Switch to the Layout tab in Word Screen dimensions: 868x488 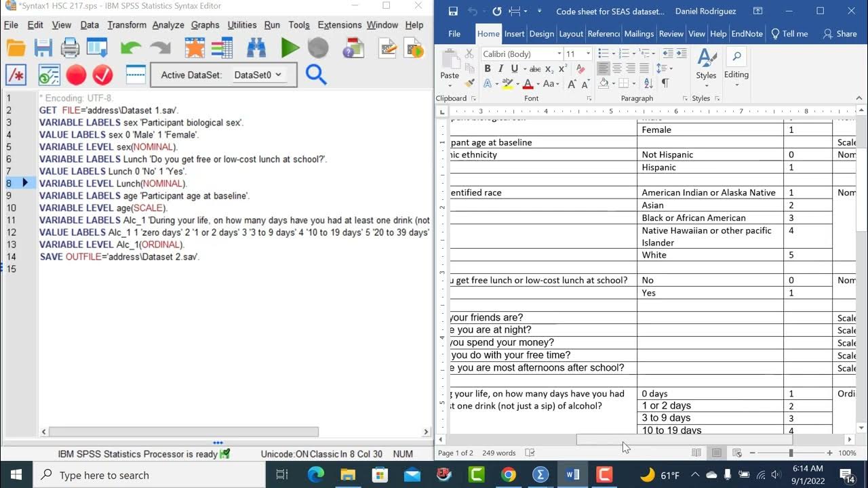click(571, 34)
